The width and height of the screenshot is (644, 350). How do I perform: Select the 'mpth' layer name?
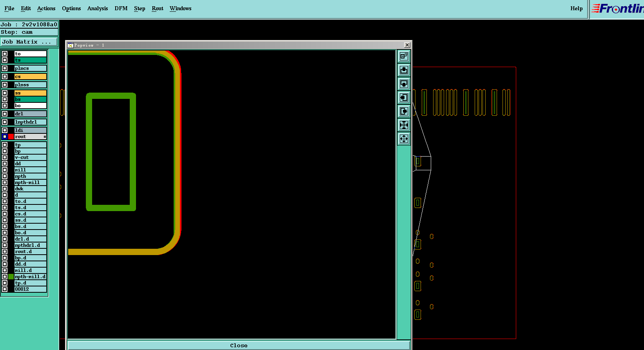point(31,176)
